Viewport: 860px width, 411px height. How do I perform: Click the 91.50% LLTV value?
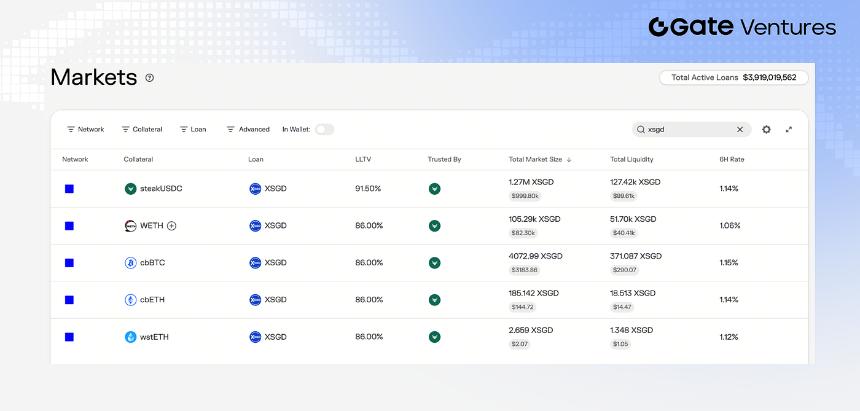[x=368, y=189]
